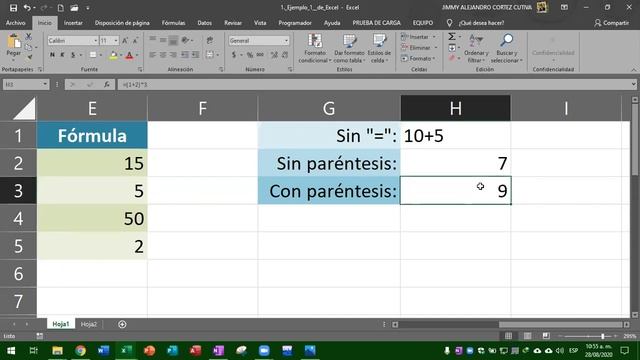
Task: Open the Name Box dropdown arrow
Action: [x=45, y=84]
